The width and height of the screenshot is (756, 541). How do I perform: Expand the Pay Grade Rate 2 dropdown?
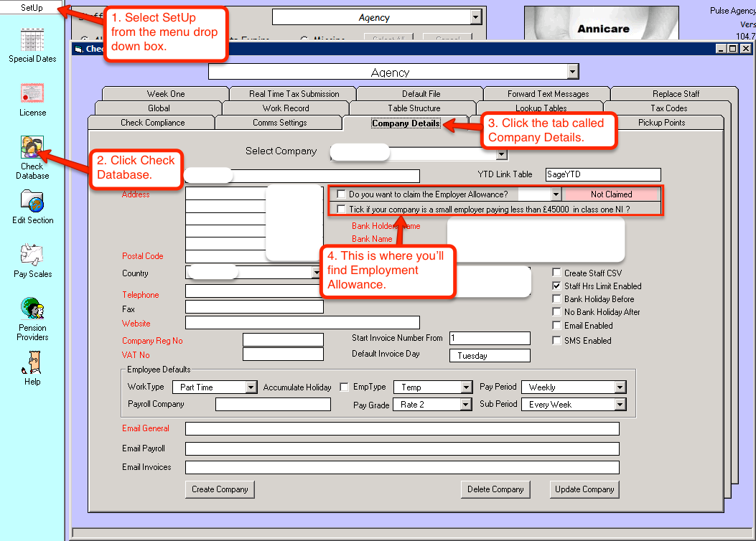pyautogui.click(x=465, y=405)
